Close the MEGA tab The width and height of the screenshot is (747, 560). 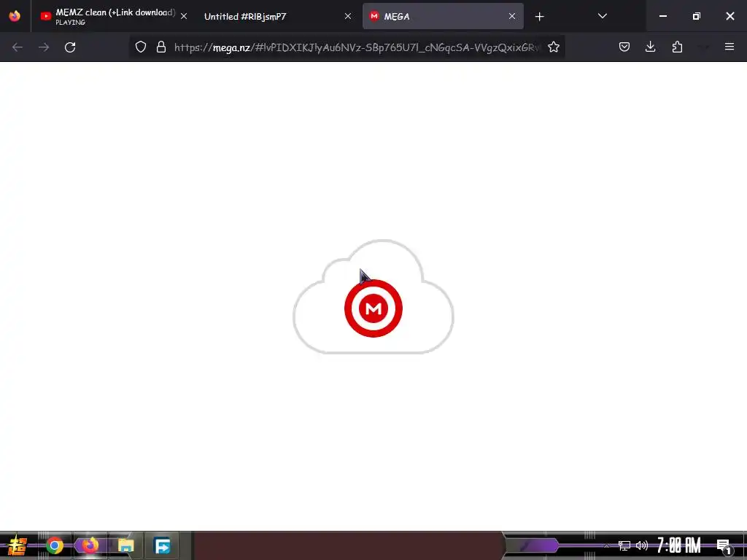[x=512, y=16]
